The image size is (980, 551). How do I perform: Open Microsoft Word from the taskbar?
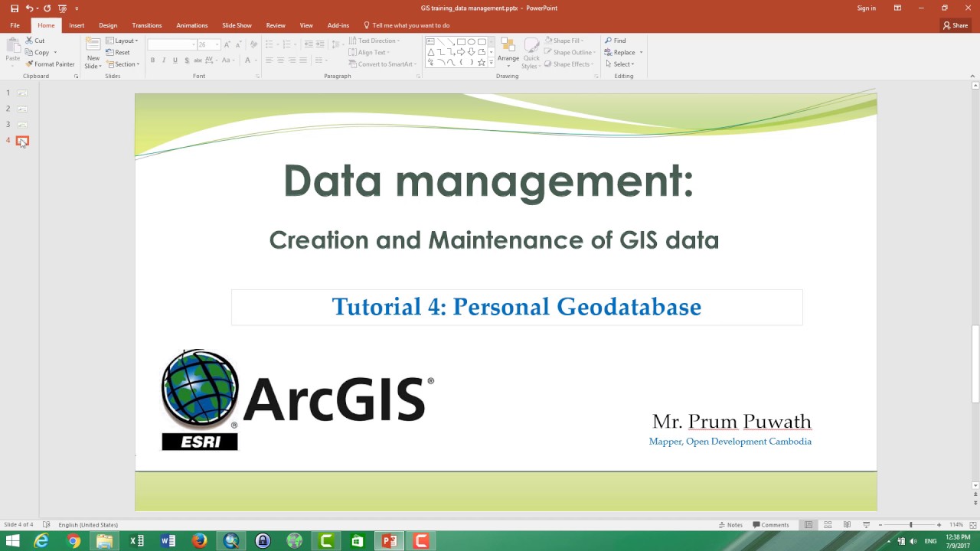click(168, 541)
